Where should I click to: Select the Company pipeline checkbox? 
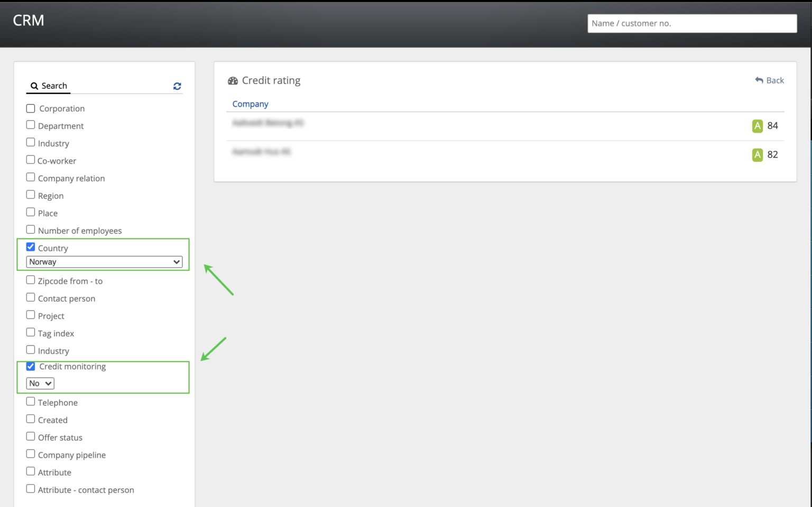click(x=31, y=454)
